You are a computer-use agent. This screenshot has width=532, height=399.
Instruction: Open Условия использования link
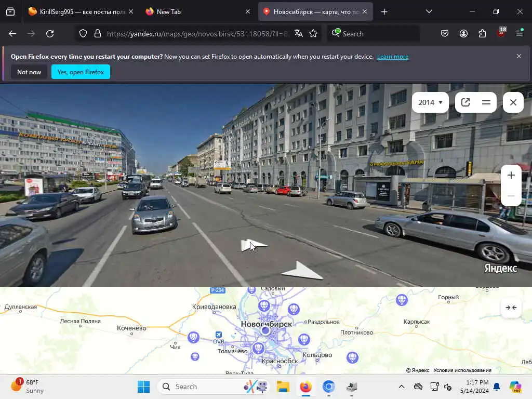(x=462, y=370)
